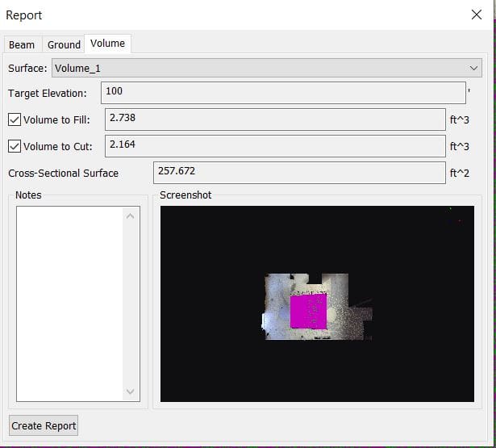Switch to the Beam tab

pos(22,44)
